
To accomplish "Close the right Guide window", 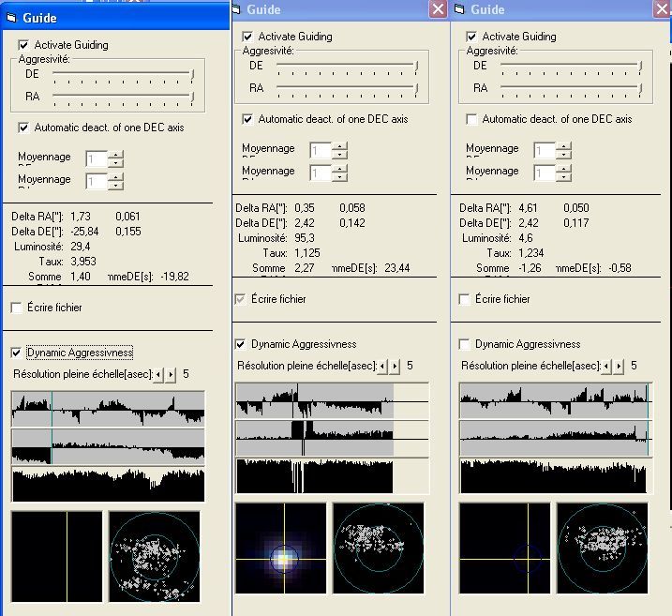I will pyautogui.click(x=662, y=9).
